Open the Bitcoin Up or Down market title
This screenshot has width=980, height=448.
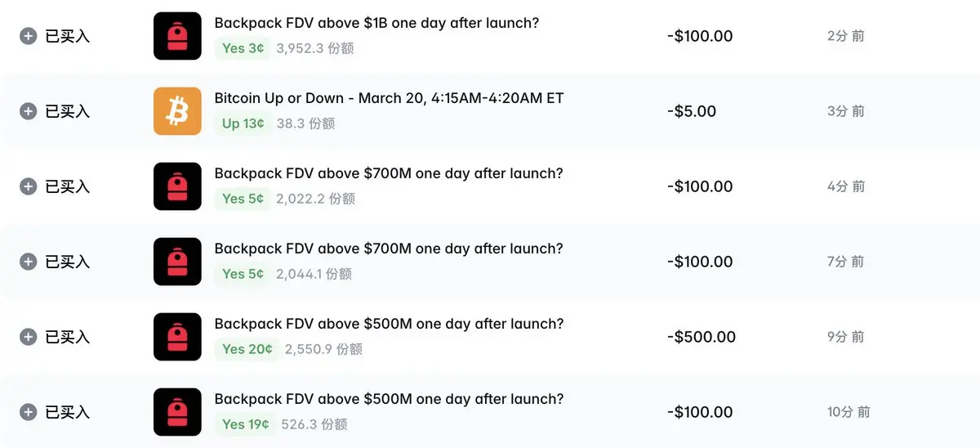(x=389, y=98)
